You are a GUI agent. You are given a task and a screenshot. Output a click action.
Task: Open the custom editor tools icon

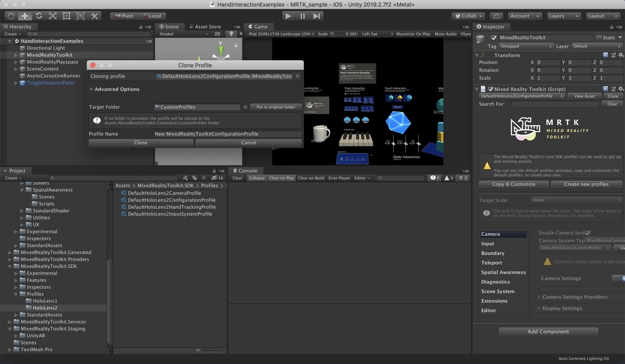(x=94, y=16)
